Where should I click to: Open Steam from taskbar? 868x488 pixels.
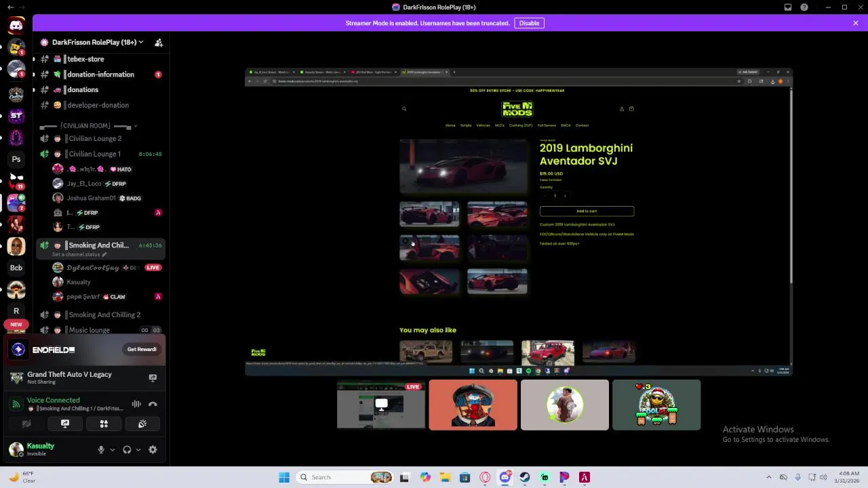coord(525,477)
